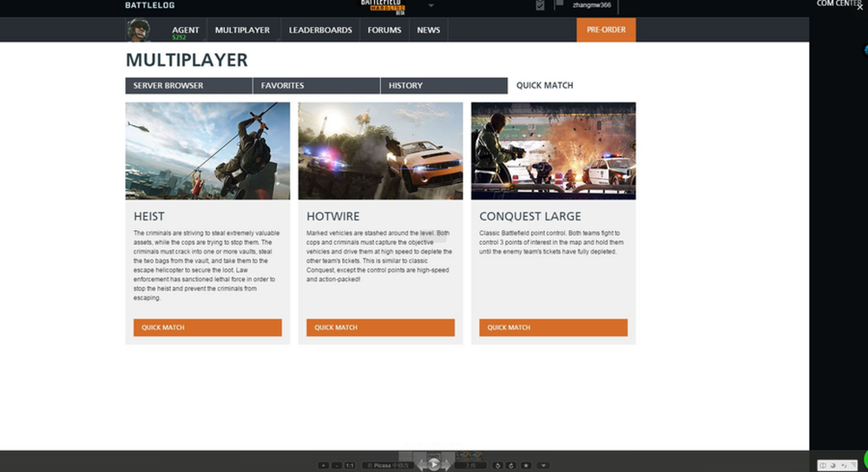Click the soldier avatar picture

coord(138,29)
